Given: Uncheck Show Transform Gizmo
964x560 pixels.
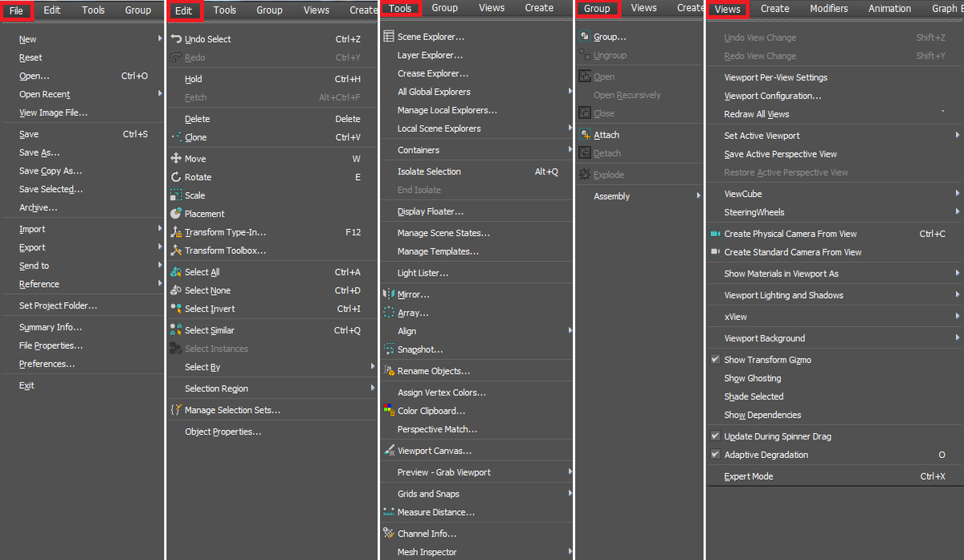Looking at the screenshot, I should tap(715, 360).
